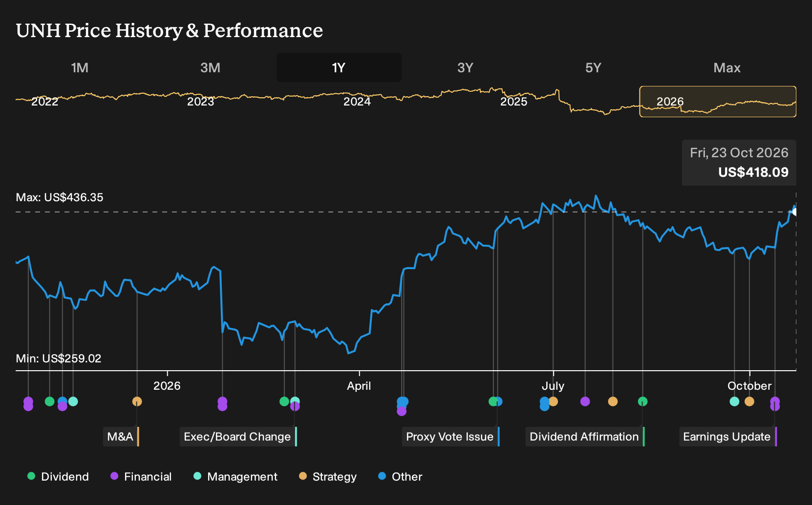
Task: Click the leftmost teal Management event marker
Action: click(x=73, y=401)
